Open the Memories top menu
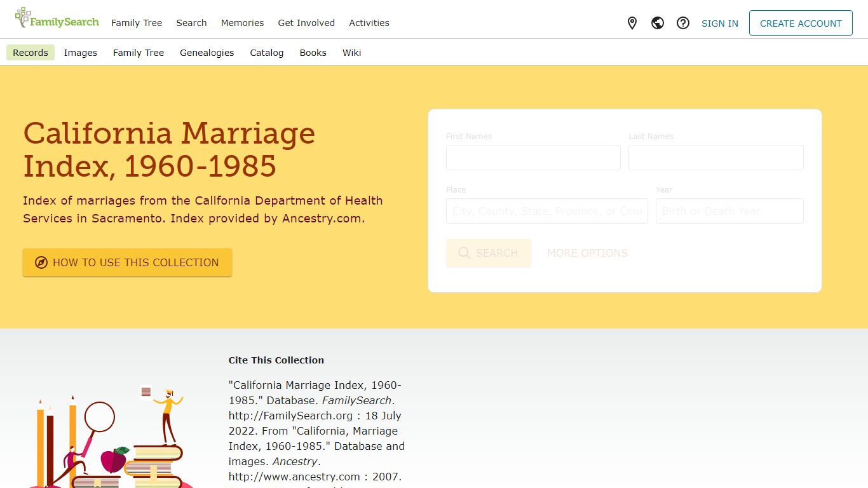Viewport: 868px width, 488px height. click(x=242, y=23)
